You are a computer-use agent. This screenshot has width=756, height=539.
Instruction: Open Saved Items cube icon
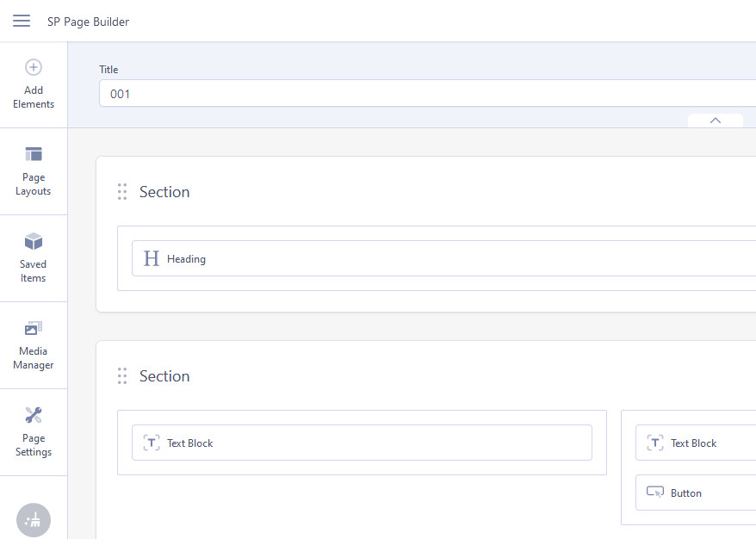coord(34,240)
